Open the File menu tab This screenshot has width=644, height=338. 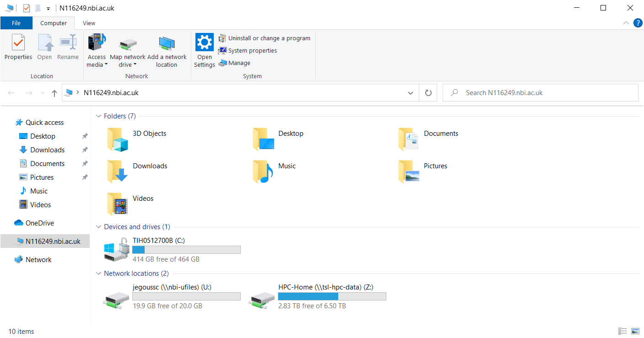click(16, 23)
